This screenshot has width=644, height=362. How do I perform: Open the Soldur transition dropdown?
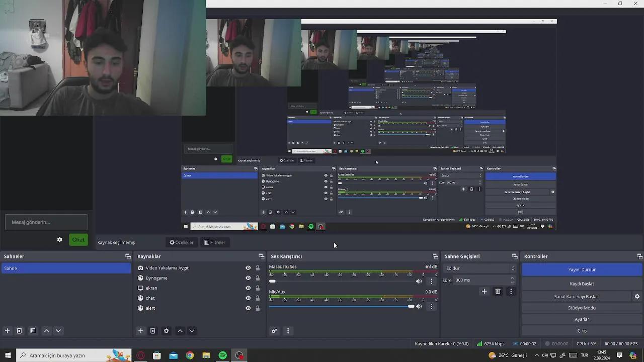[479, 268]
